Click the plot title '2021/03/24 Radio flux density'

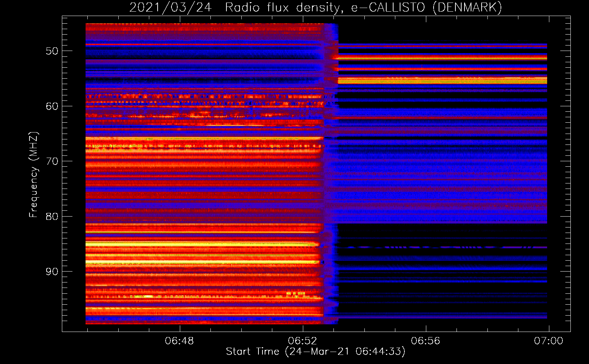(x=316, y=8)
